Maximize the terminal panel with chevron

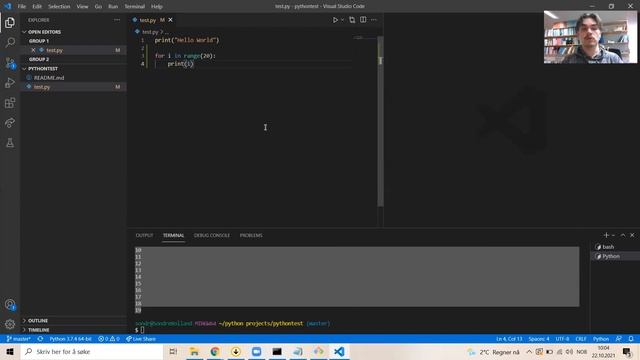point(623,235)
